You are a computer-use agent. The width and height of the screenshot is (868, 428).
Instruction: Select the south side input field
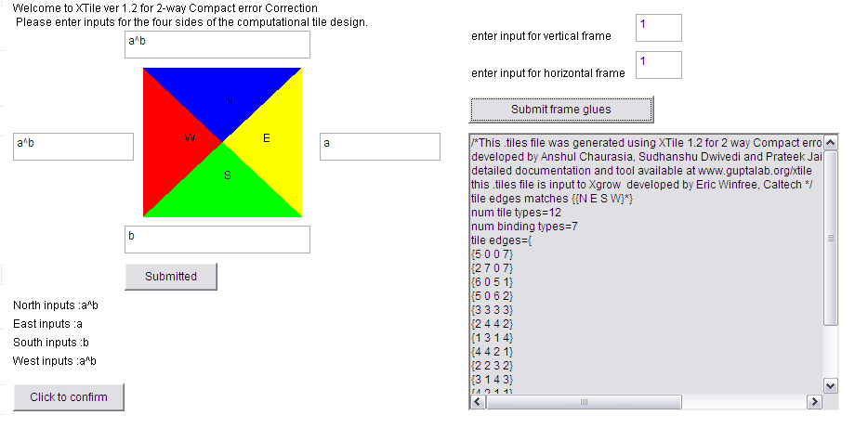click(x=217, y=240)
